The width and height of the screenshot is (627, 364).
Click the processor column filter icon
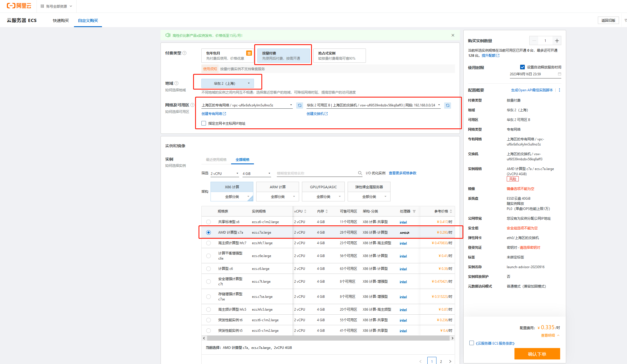click(x=414, y=211)
